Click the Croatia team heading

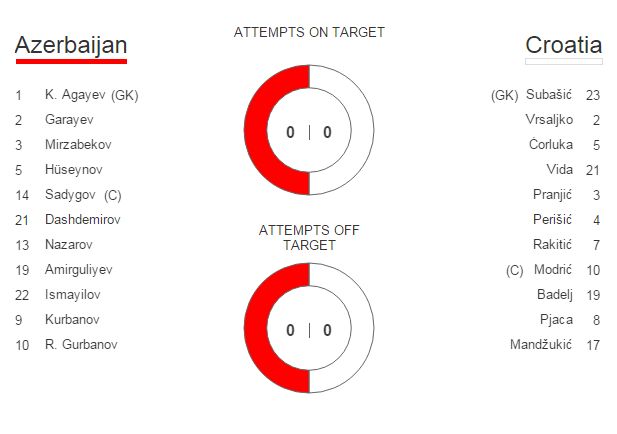pos(563,45)
